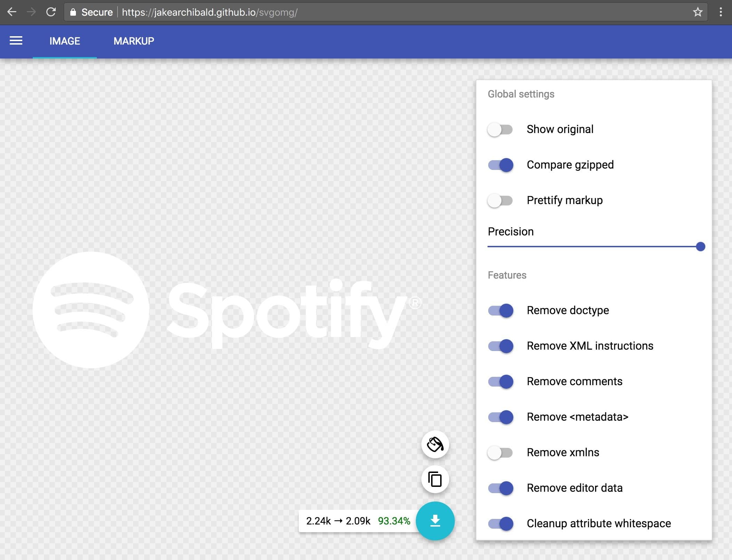Disable the Compare gzipped option

click(x=500, y=165)
